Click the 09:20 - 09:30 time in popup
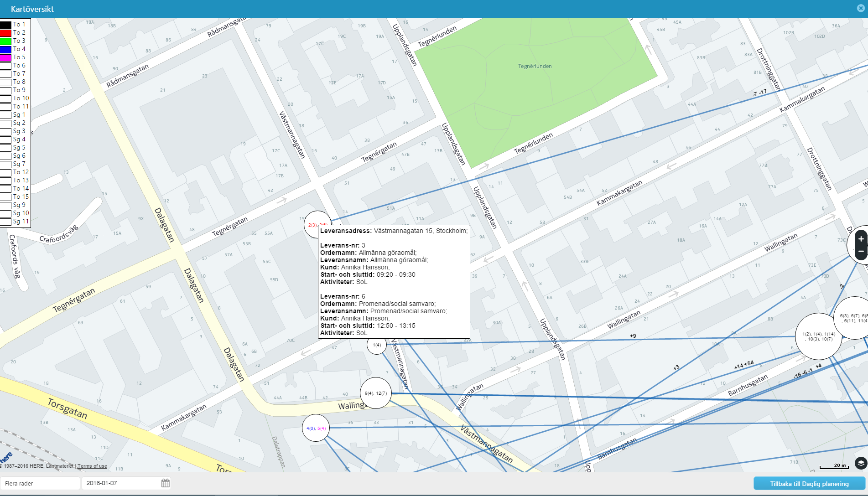This screenshot has width=868, height=496. 396,274
